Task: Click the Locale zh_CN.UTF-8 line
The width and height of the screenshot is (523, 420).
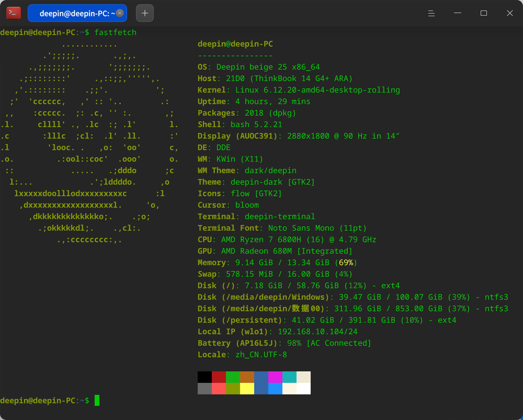Action: [x=242, y=355]
